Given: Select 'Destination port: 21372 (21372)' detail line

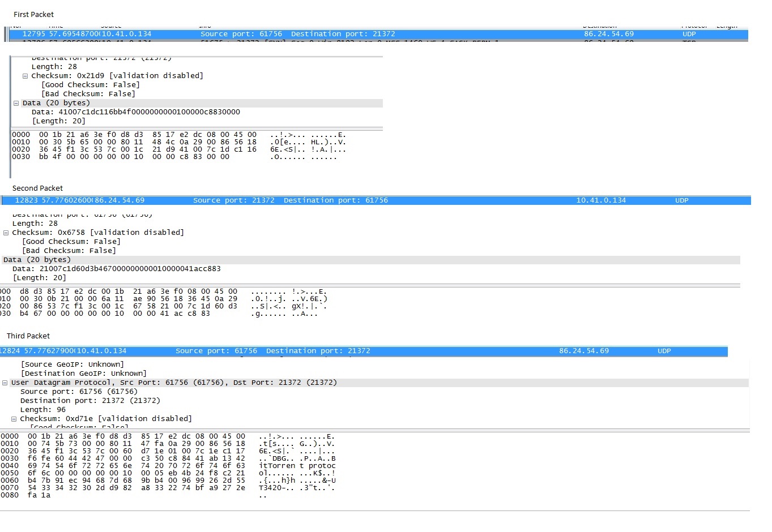Looking at the screenshot, I should click(x=91, y=401).
